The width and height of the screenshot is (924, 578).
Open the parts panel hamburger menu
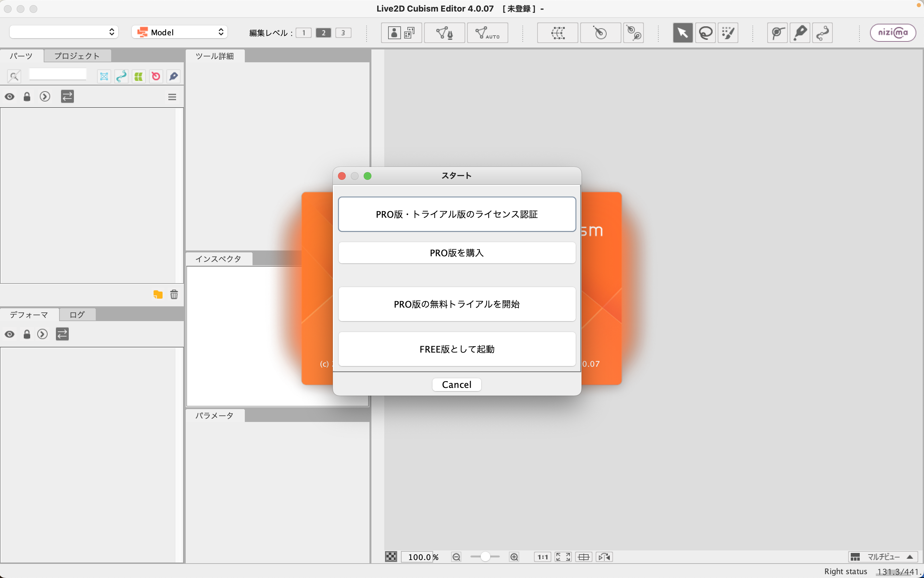pos(172,97)
